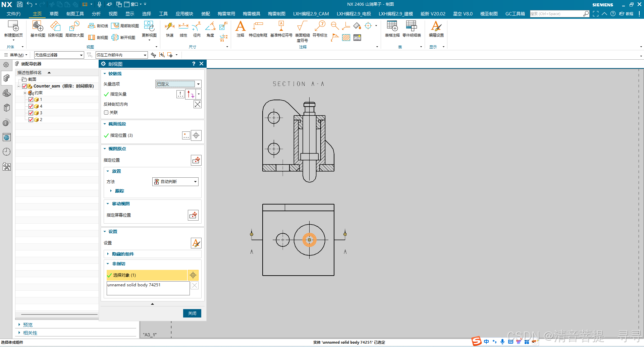This screenshot has height=347, width=644.
Task: Collapse the 截面线段 section
Action: pyautogui.click(x=105, y=124)
